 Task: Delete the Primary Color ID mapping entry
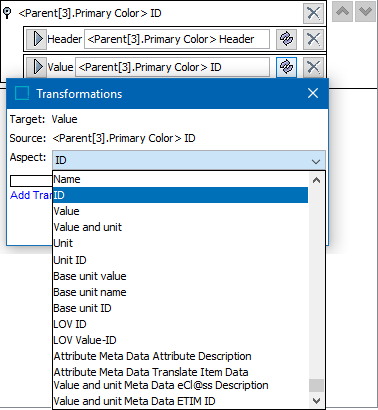(313, 13)
